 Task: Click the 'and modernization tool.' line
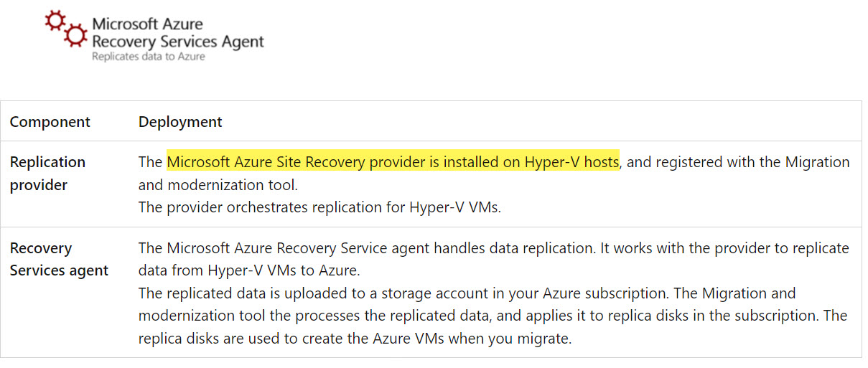218,185
